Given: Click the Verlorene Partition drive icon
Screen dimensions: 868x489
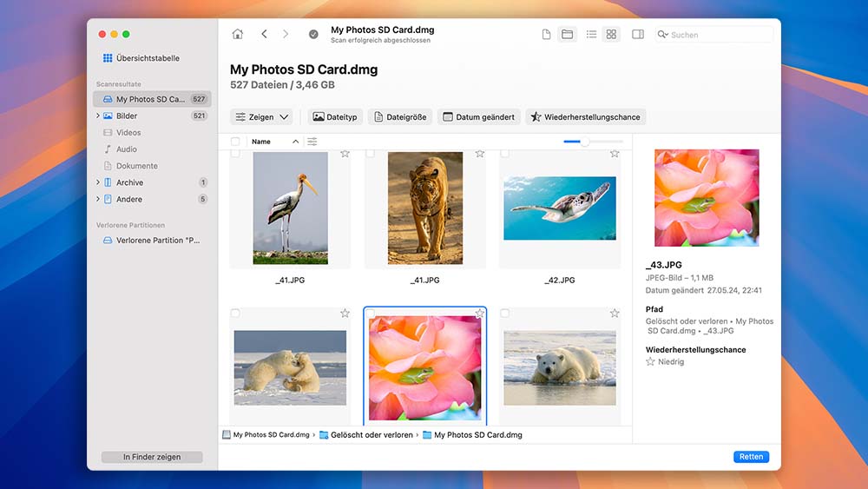Looking at the screenshot, I should pos(108,241).
